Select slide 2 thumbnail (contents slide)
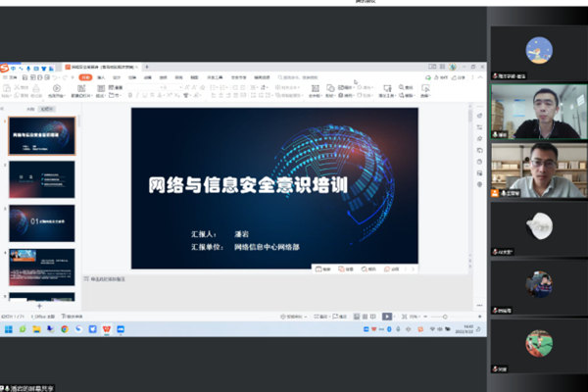This screenshot has width=588, height=392. (41, 179)
